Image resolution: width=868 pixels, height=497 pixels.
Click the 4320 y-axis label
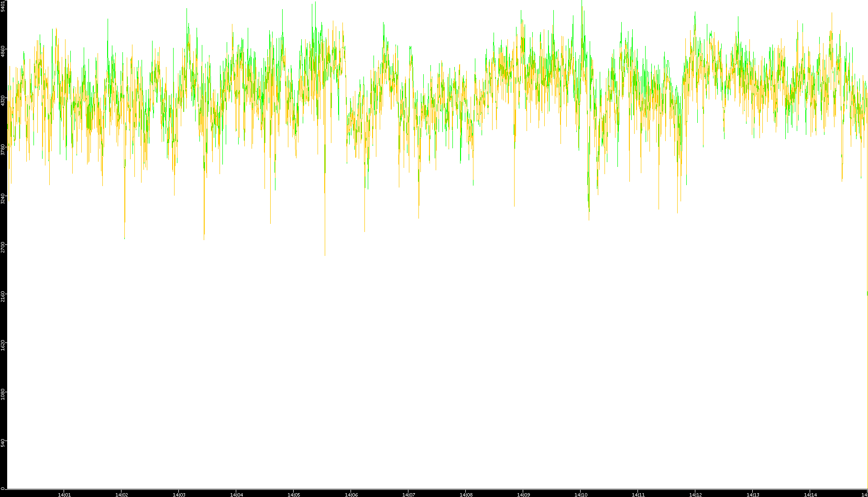click(x=3, y=100)
